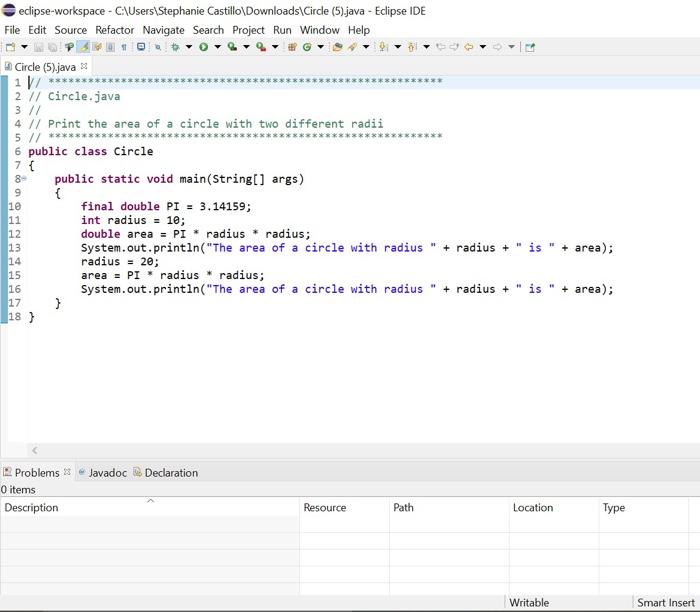Open dropdown arrow next to Run button

tap(216, 47)
